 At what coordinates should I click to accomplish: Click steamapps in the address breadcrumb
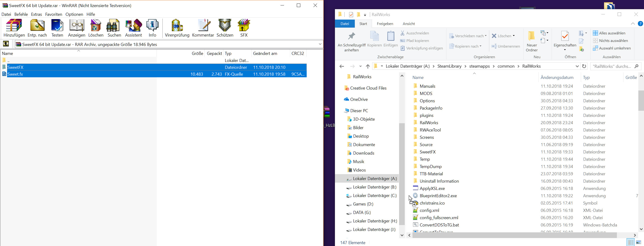pos(479,66)
